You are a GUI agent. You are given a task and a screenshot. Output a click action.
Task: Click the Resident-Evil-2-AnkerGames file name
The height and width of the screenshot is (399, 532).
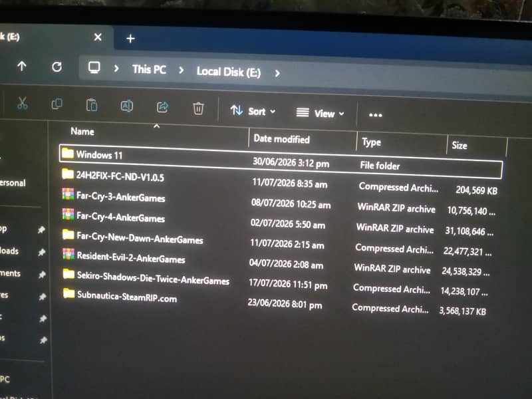pyautogui.click(x=131, y=257)
